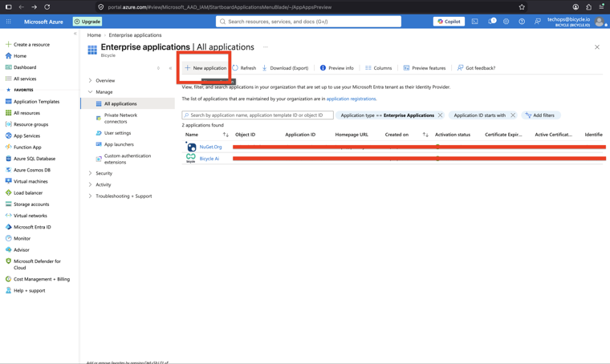
Task: Follow the application registrations link
Action: pos(352,99)
